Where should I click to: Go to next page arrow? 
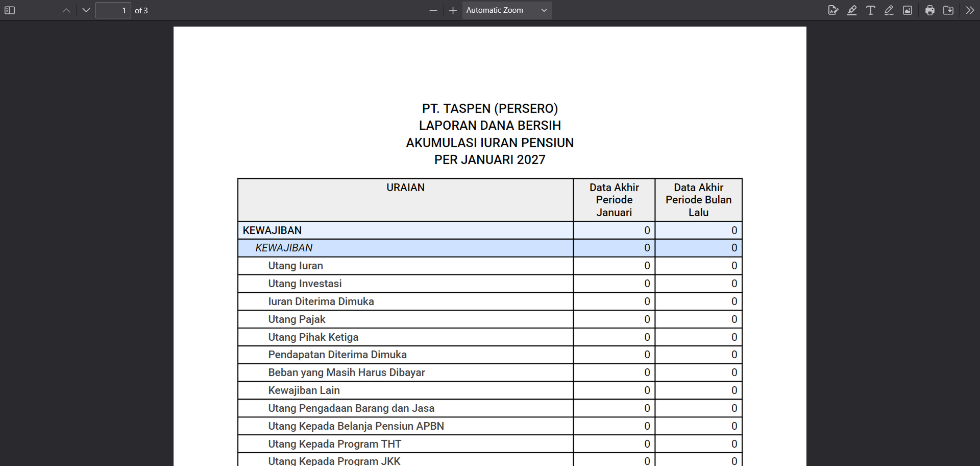(x=86, y=10)
